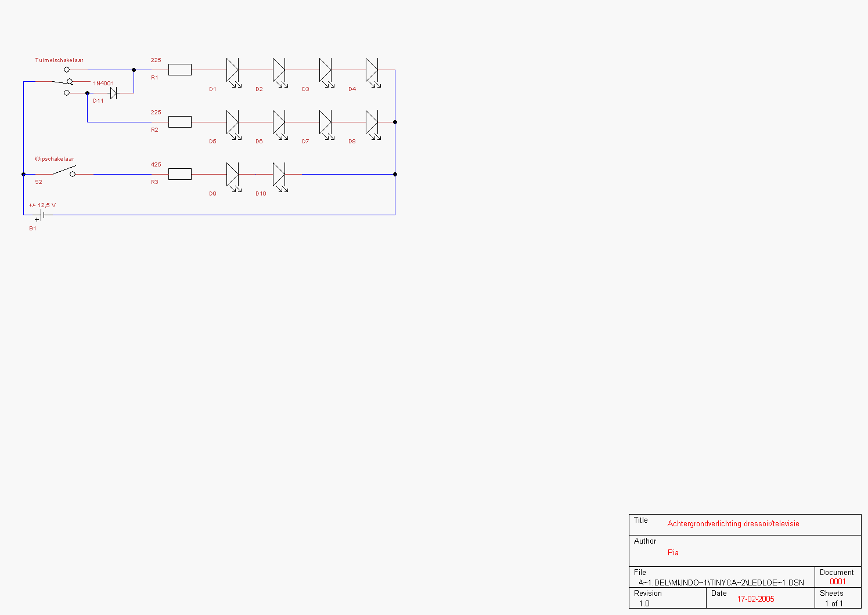Click the file path ending LEDLOE~1.DSN
868x615 pixels.
(x=721, y=583)
